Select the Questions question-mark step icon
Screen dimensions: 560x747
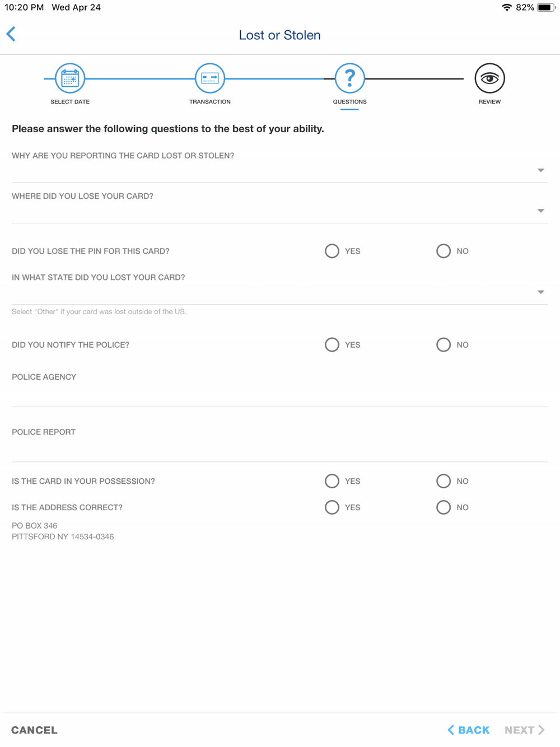point(350,78)
